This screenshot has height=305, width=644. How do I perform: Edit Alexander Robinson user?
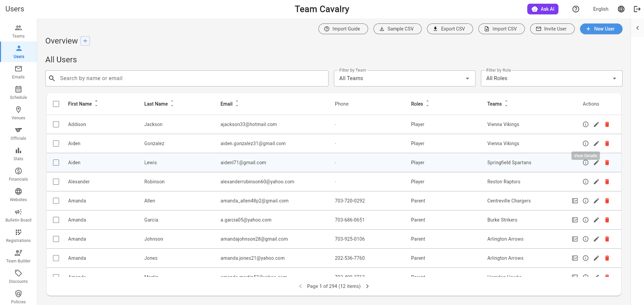pos(596,182)
